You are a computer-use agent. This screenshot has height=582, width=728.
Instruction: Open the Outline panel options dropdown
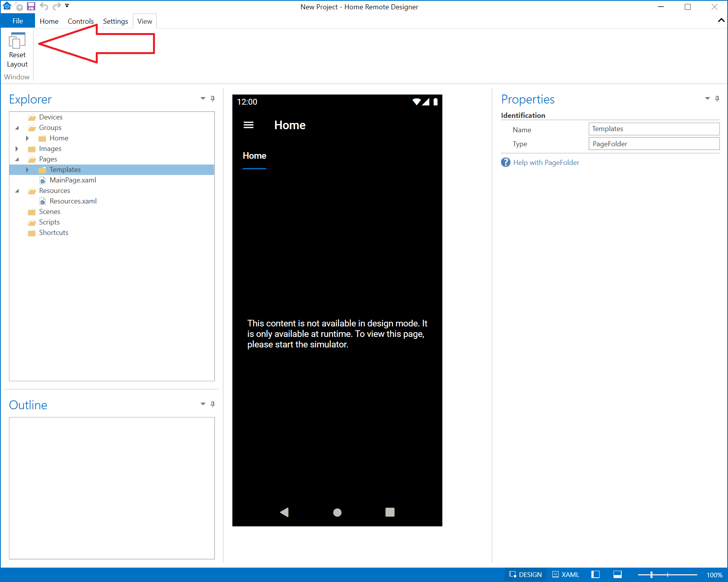click(203, 404)
